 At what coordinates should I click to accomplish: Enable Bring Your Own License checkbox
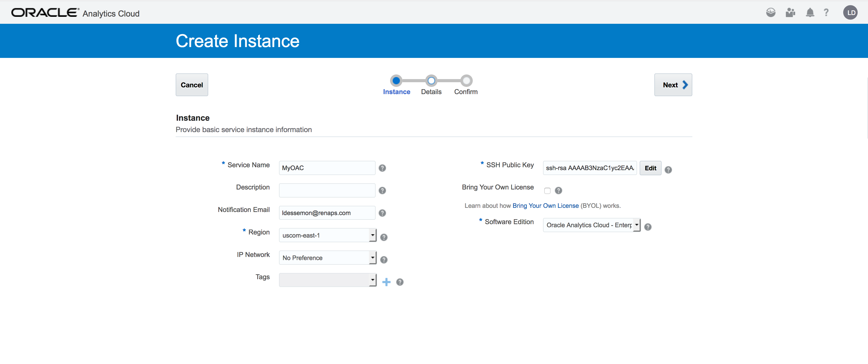pos(547,191)
